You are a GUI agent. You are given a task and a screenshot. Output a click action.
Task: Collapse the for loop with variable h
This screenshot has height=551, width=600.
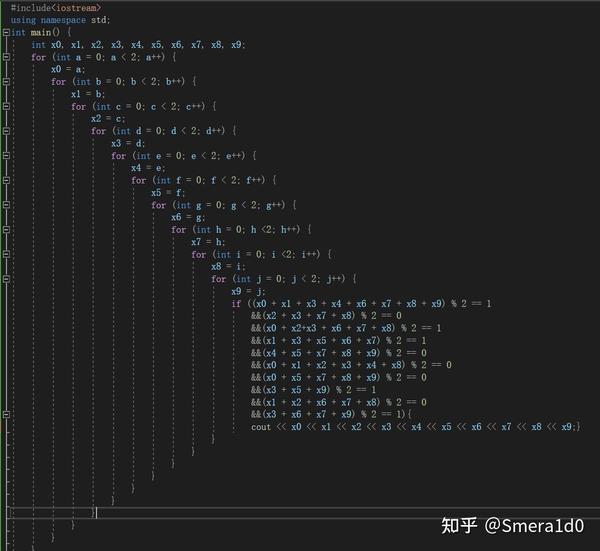tap(6, 230)
